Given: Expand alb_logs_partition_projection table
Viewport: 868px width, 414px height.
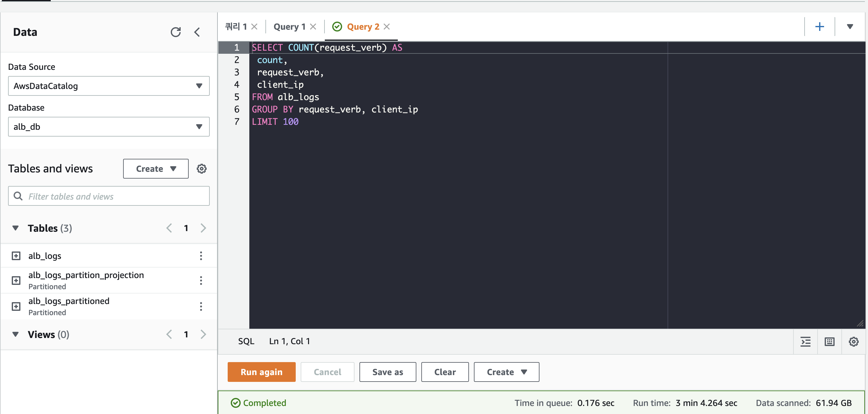Looking at the screenshot, I should pos(16,280).
